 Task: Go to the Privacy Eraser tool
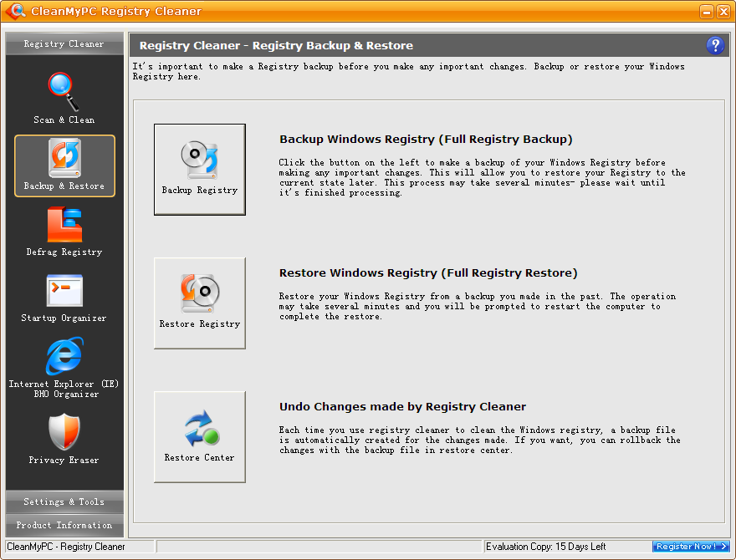(x=64, y=439)
